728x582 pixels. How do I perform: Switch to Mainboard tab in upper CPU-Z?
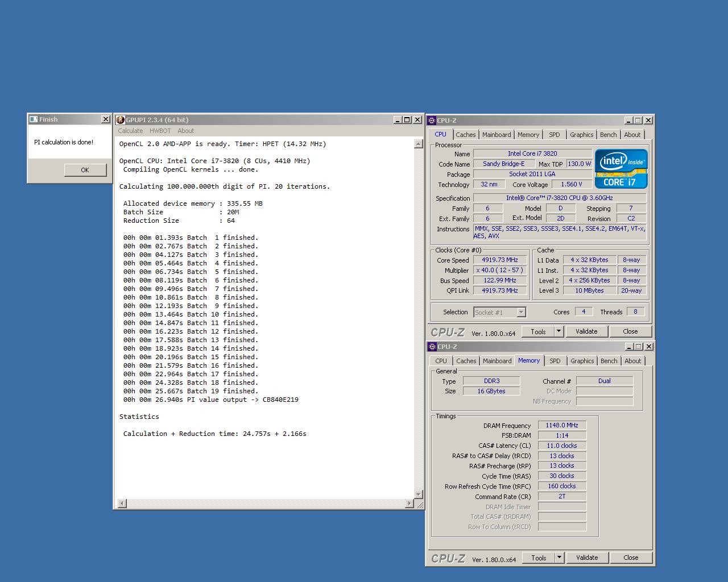point(497,135)
